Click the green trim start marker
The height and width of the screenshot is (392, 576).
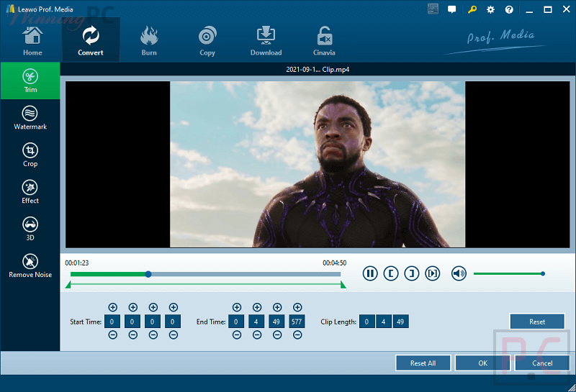(68, 285)
